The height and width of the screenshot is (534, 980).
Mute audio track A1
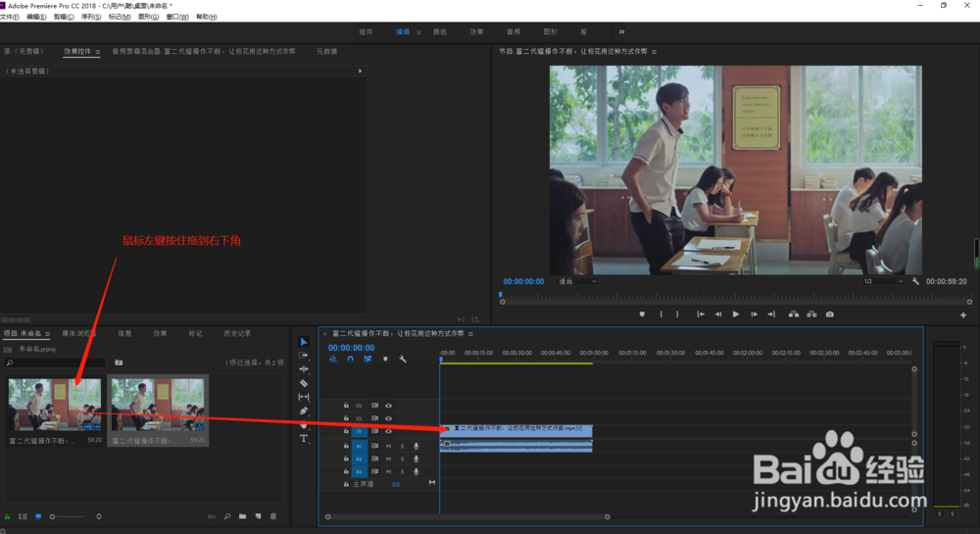[x=389, y=446]
